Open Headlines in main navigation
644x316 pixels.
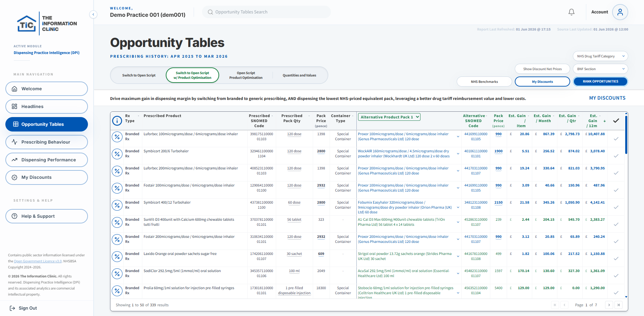tap(47, 107)
